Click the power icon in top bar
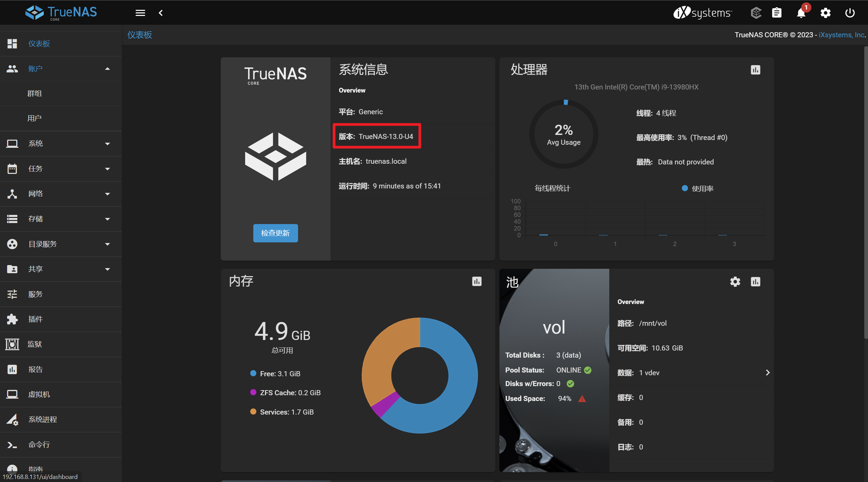The image size is (868, 482). (x=850, y=13)
